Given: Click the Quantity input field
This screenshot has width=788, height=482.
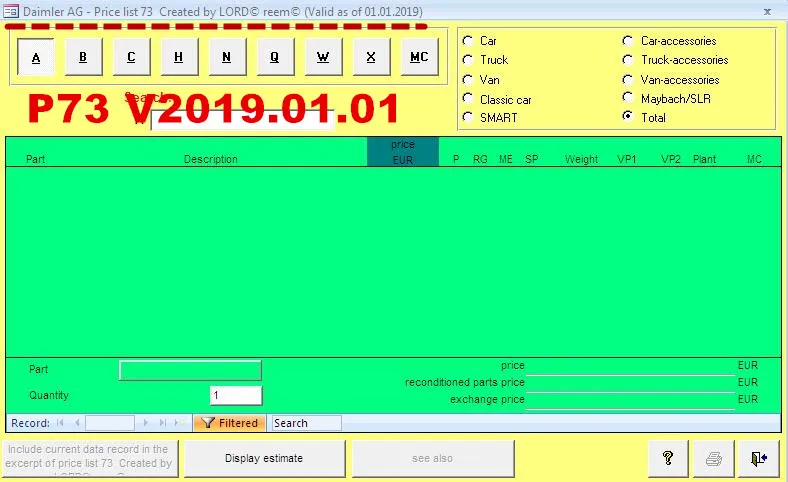Looking at the screenshot, I should 236,396.
